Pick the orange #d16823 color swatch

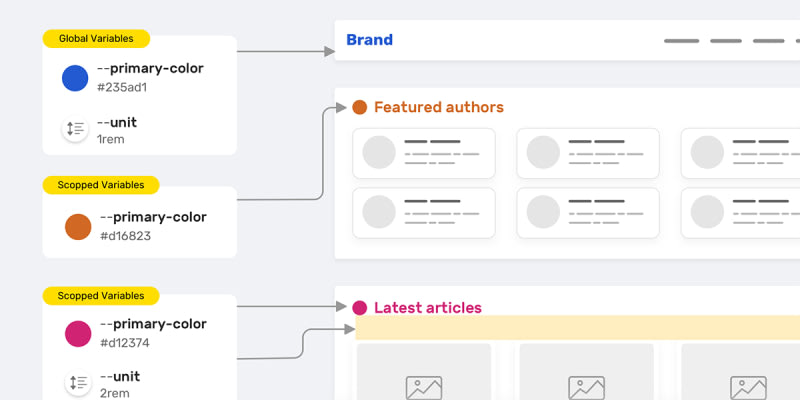pyautogui.click(x=78, y=226)
